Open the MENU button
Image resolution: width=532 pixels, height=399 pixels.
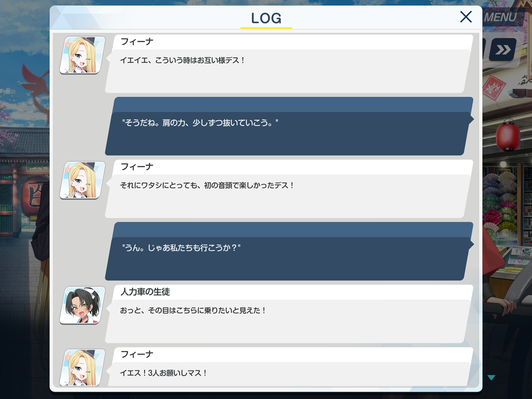pos(502,17)
